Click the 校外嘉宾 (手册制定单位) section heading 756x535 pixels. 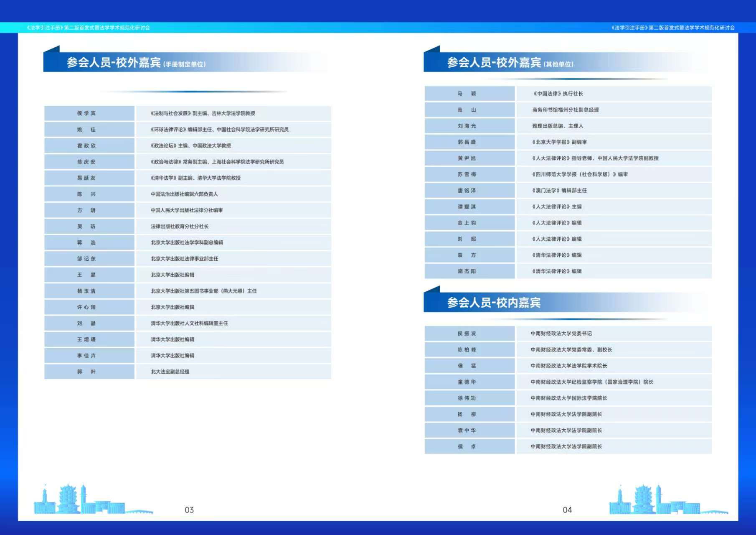pos(136,63)
